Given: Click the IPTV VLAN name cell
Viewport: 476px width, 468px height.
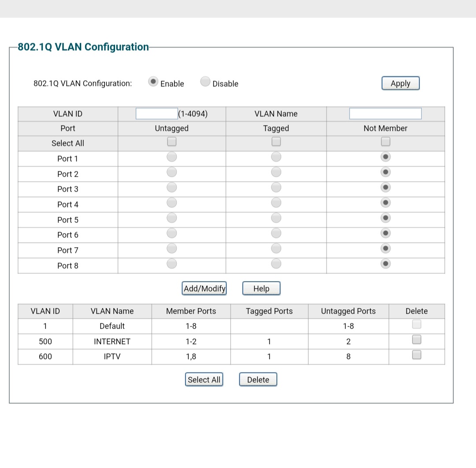Looking at the screenshot, I should (x=112, y=357).
